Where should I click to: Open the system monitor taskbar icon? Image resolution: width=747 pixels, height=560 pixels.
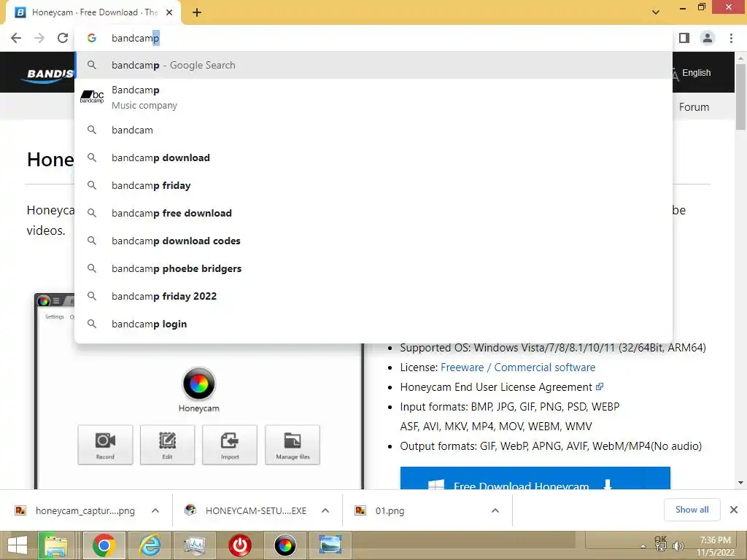pyautogui.click(x=195, y=545)
